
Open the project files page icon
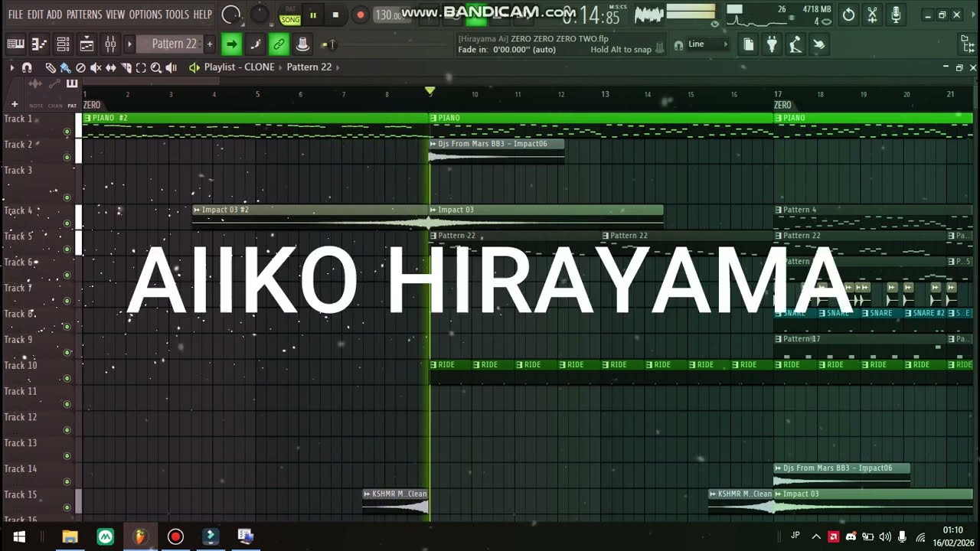click(749, 44)
